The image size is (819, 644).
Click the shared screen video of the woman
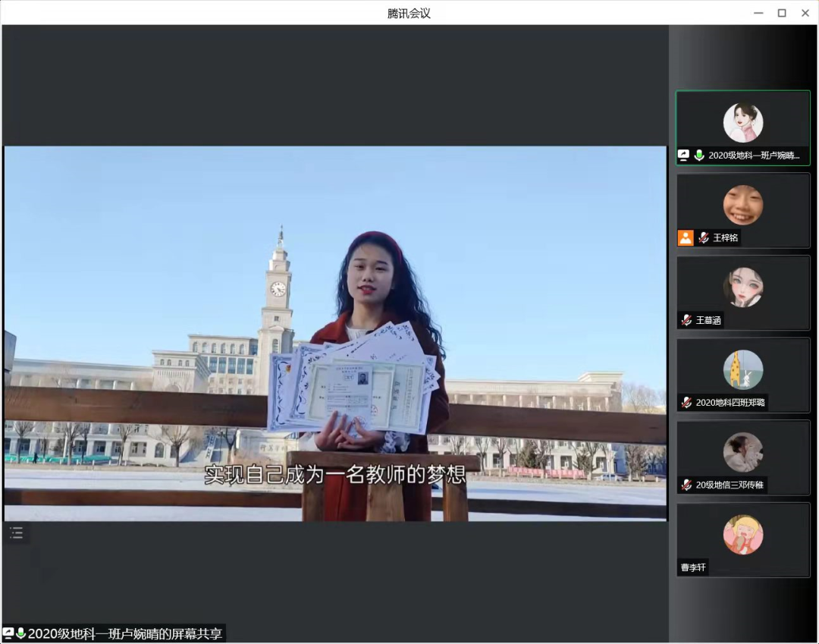[335, 333]
